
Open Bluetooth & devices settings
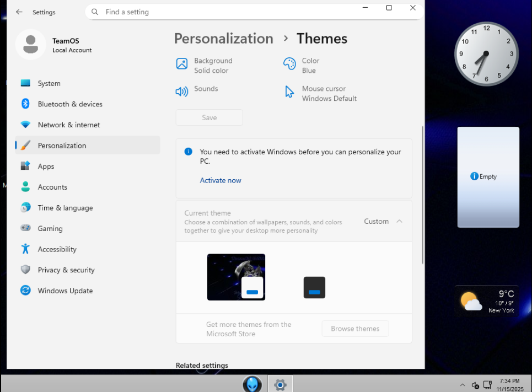click(x=69, y=104)
